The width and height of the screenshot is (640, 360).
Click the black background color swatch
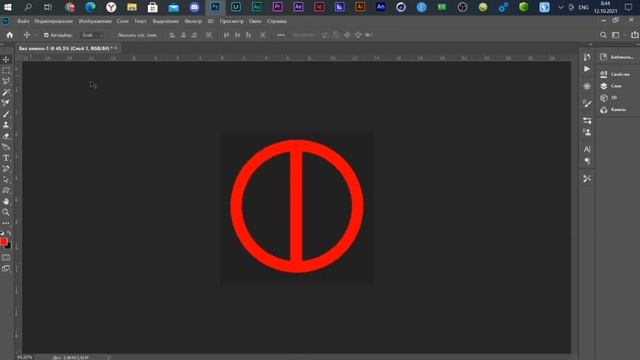pos(9,246)
